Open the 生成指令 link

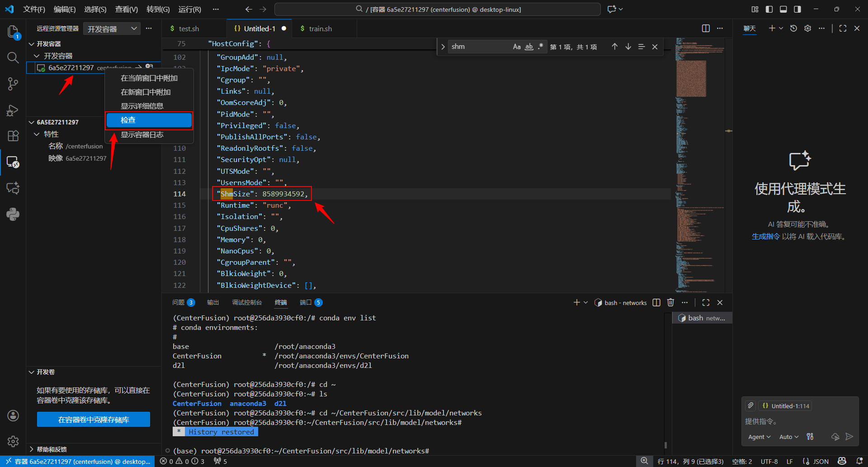(x=766, y=236)
